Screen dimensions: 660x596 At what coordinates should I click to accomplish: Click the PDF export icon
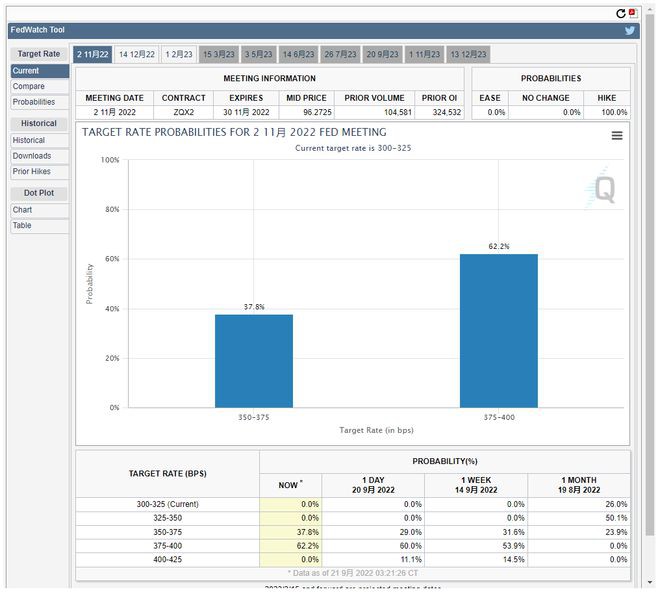pyautogui.click(x=632, y=13)
